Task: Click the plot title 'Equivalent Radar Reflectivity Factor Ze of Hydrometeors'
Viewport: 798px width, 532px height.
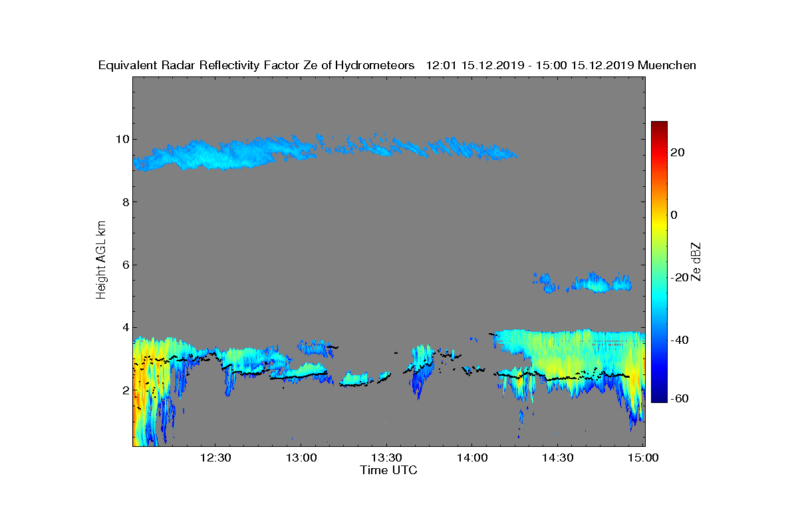Action: [257, 65]
